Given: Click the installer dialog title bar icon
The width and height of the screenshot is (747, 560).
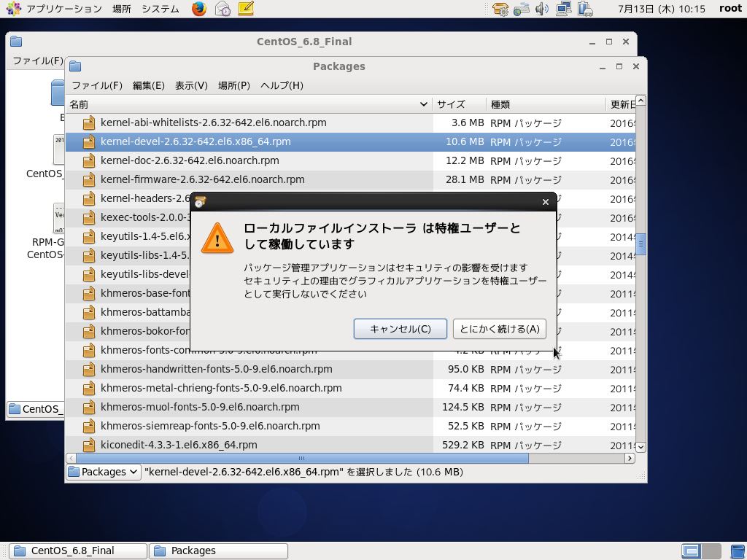Looking at the screenshot, I should [200, 202].
